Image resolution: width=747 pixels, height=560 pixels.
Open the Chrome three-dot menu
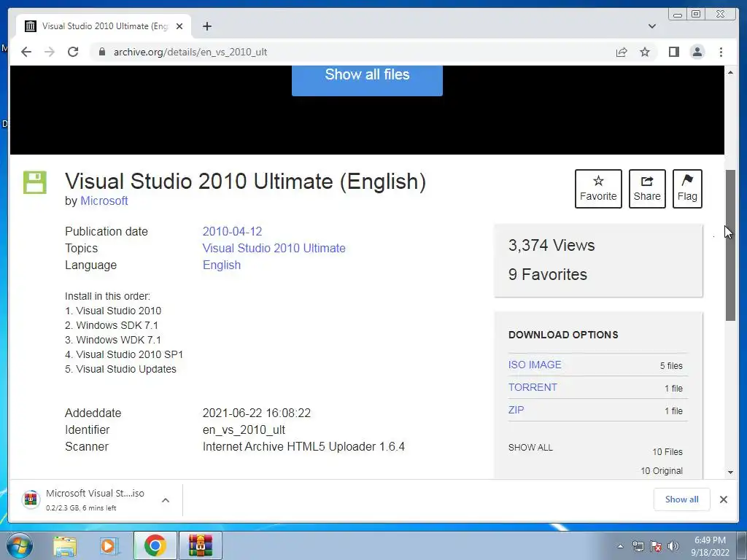tap(721, 52)
